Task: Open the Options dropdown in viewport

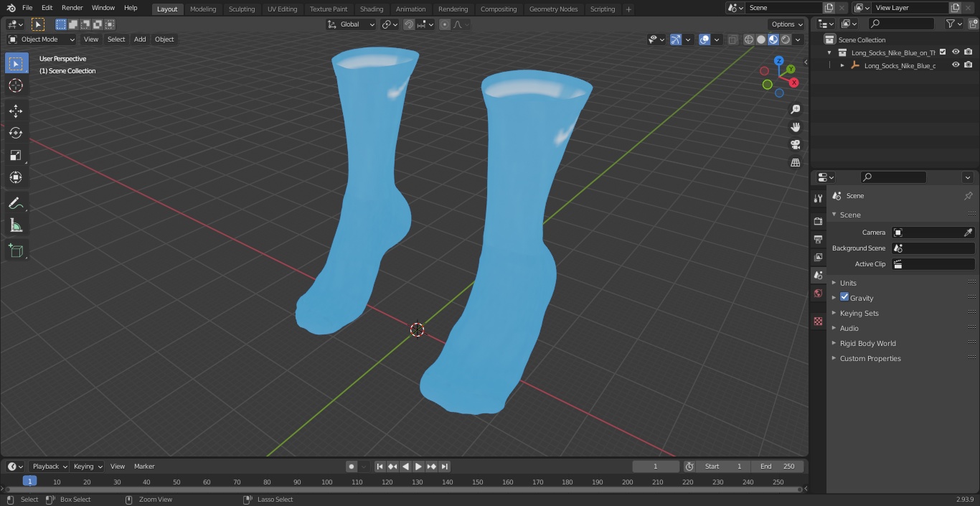Action: coord(787,24)
